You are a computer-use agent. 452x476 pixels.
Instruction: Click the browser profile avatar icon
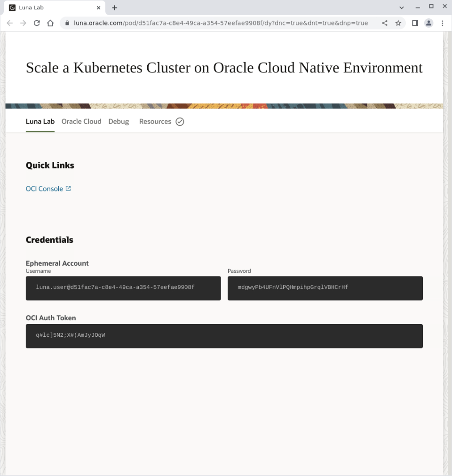pos(428,23)
